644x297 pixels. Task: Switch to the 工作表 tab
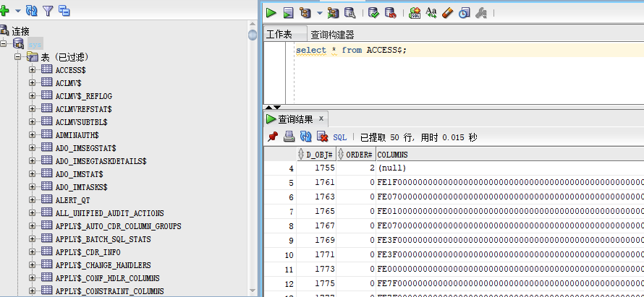(279, 34)
